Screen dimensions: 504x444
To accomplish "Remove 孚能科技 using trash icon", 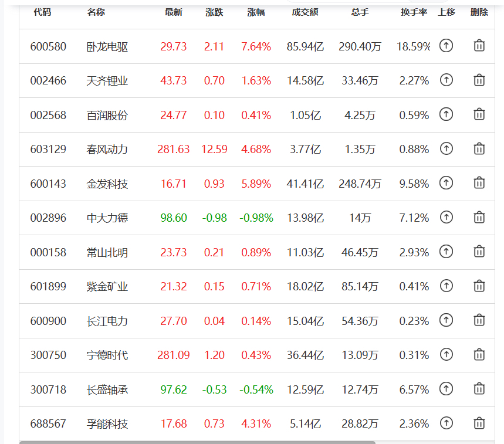I will point(479,423).
